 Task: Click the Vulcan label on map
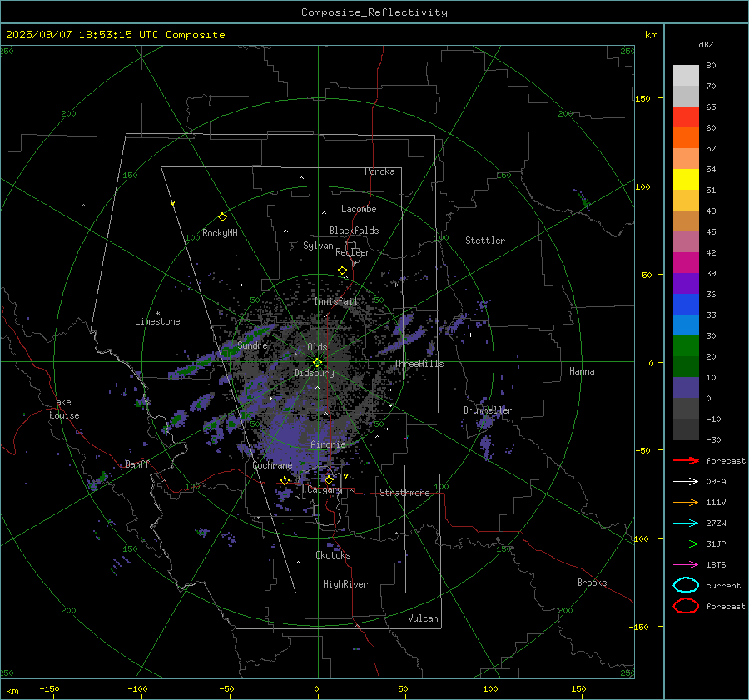click(423, 618)
